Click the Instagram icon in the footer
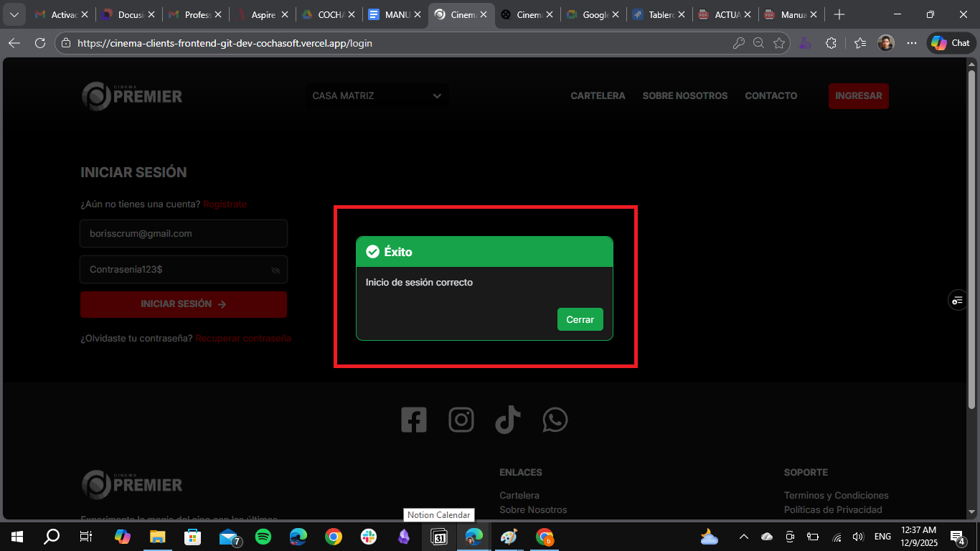This screenshot has height=551, width=980. click(x=461, y=420)
